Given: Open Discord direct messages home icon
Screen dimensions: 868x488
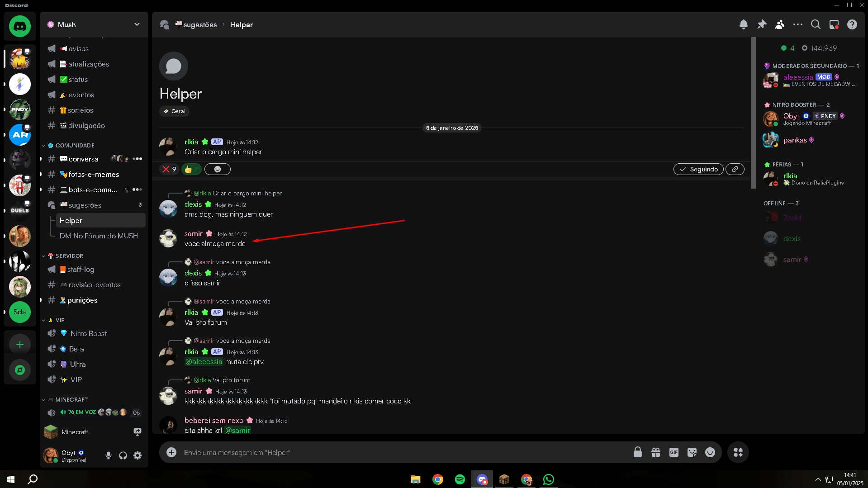Looking at the screenshot, I should (20, 26).
